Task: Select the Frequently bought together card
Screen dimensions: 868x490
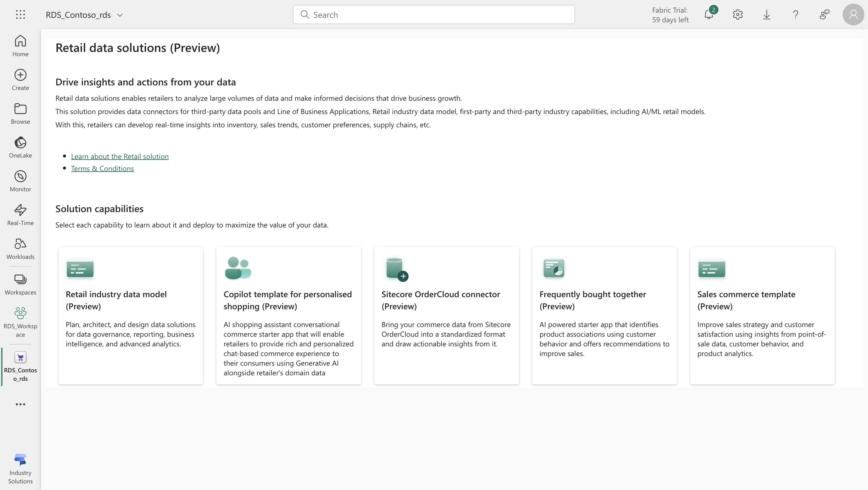Action: point(604,315)
